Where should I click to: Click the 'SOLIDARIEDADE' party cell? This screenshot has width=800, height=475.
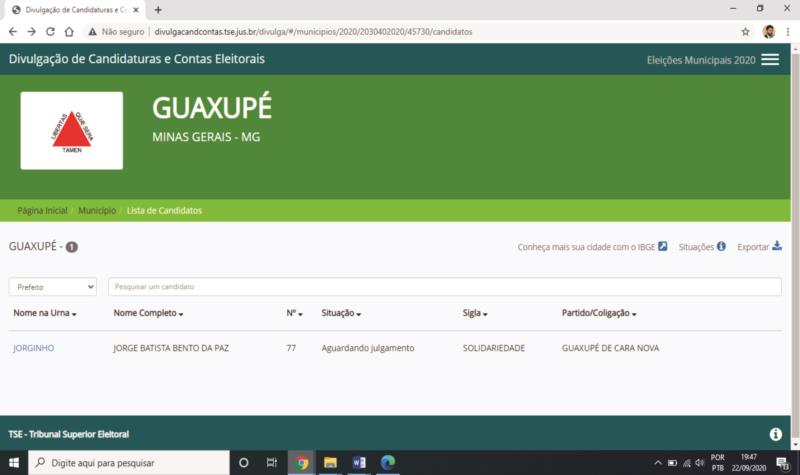click(494, 348)
